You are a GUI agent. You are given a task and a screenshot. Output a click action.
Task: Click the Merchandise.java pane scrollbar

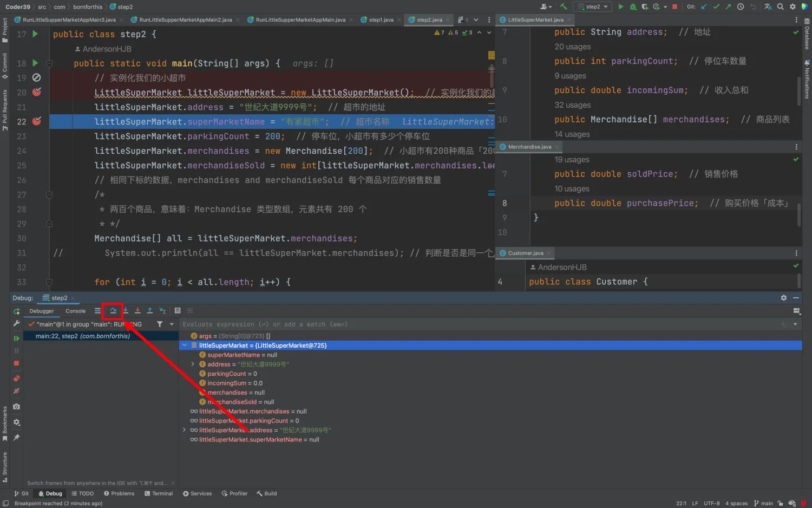pyautogui.click(x=798, y=214)
